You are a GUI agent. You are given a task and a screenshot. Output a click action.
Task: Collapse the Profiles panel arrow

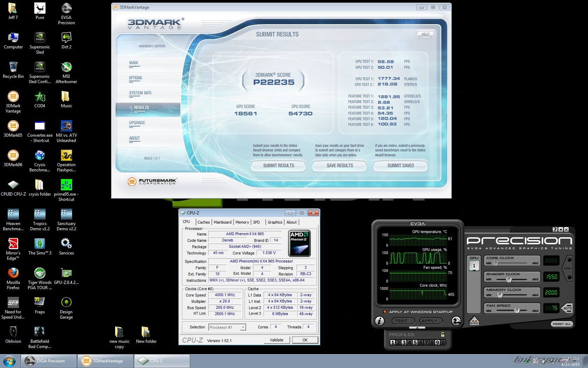(x=417, y=328)
